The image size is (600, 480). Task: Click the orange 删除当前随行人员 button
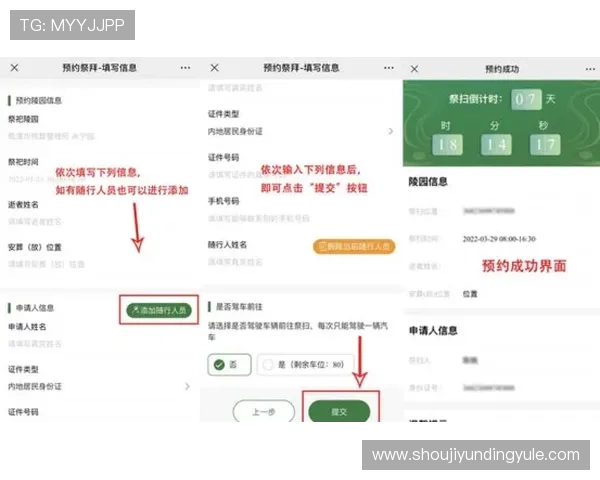(x=354, y=247)
